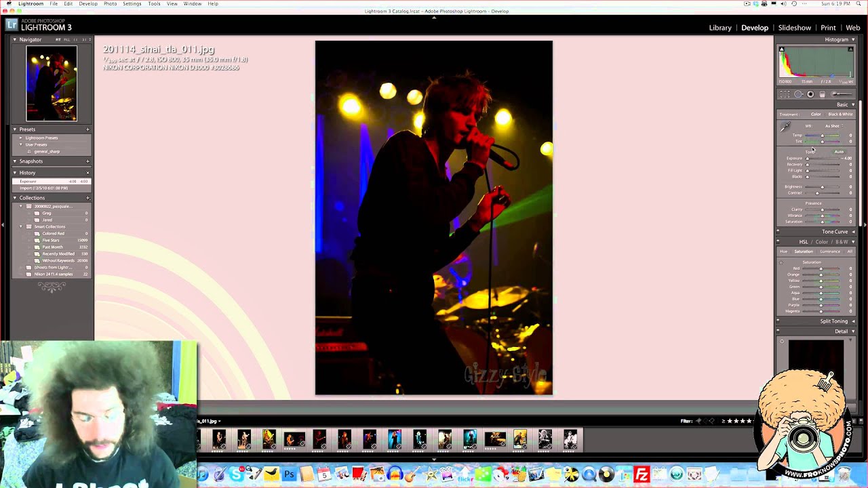Screen dimensions: 868x488
Task: Switch HSL panel to Hue
Action: click(x=783, y=251)
